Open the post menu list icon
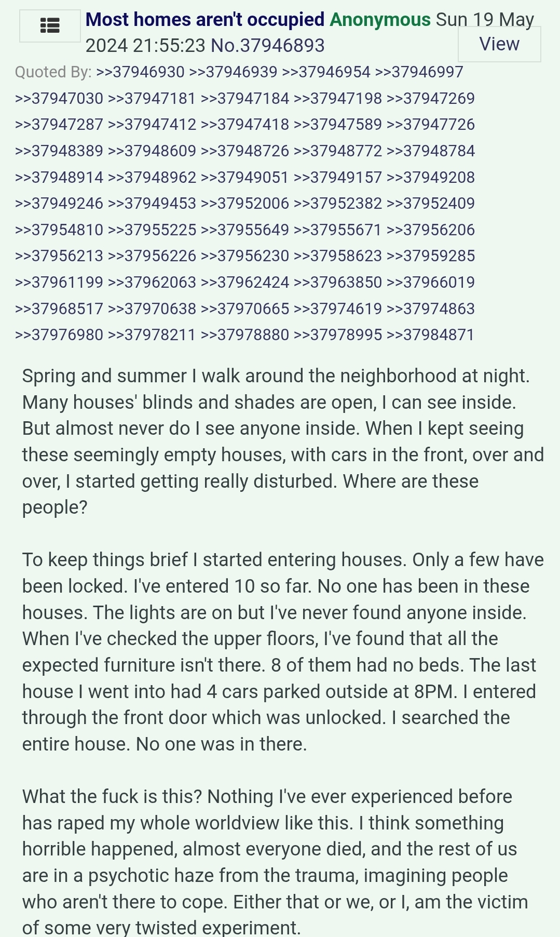560x937 pixels. click(x=50, y=25)
